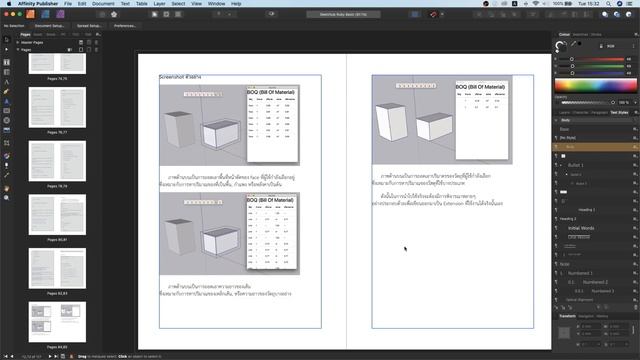Image resolution: width=640 pixels, height=360 pixels.
Task: Select the Node tool below the Move tool
Action: (6, 49)
